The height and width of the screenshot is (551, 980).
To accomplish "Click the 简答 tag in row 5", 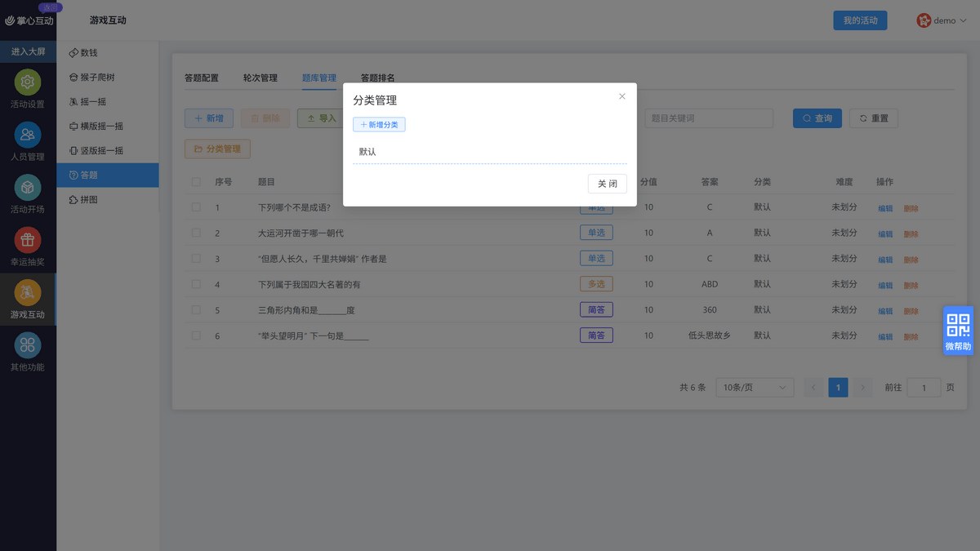I will (x=596, y=310).
